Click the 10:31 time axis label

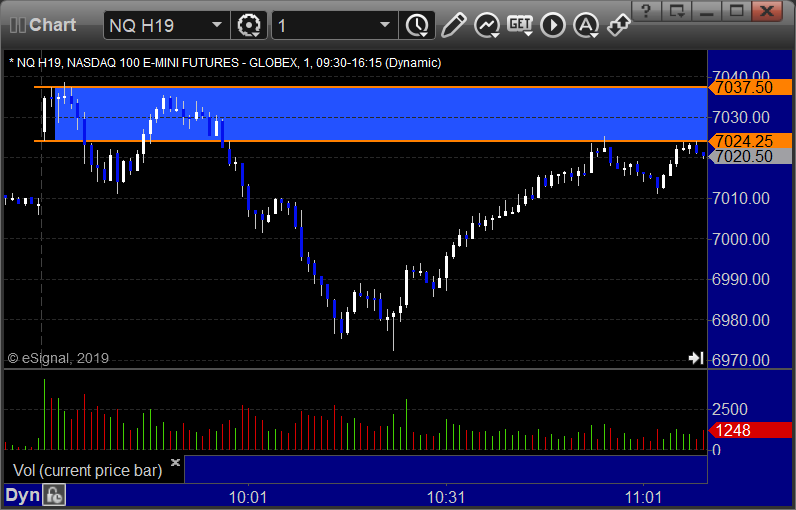(x=446, y=497)
